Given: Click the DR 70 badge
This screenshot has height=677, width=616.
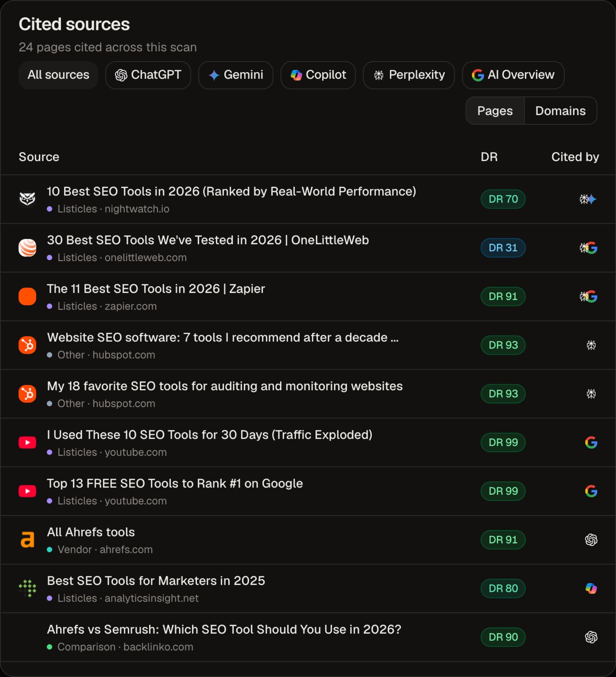Looking at the screenshot, I should pos(503,199).
